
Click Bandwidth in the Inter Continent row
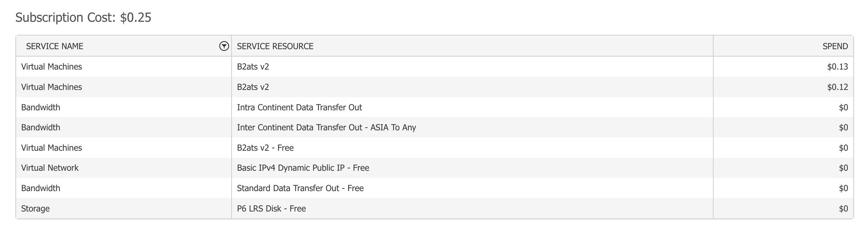coord(41,128)
